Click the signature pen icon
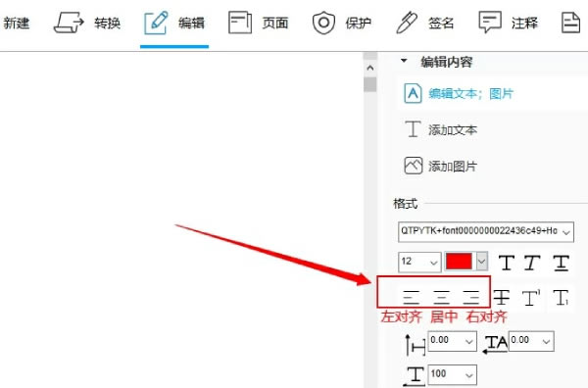This screenshot has width=588, height=388. tap(407, 23)
